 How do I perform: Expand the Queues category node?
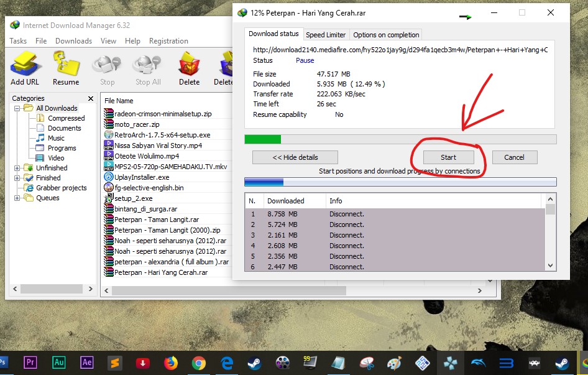pos(17,198)
